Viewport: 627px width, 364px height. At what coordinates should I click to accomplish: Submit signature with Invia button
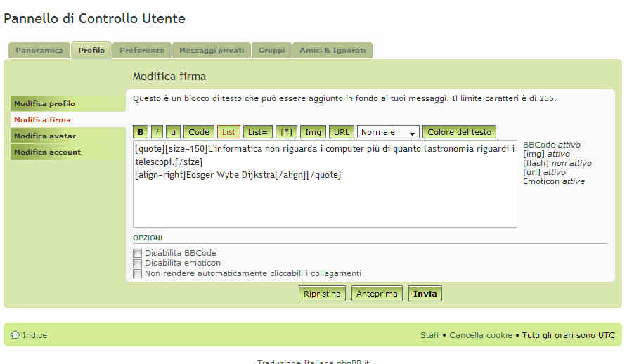click(425, 294)
